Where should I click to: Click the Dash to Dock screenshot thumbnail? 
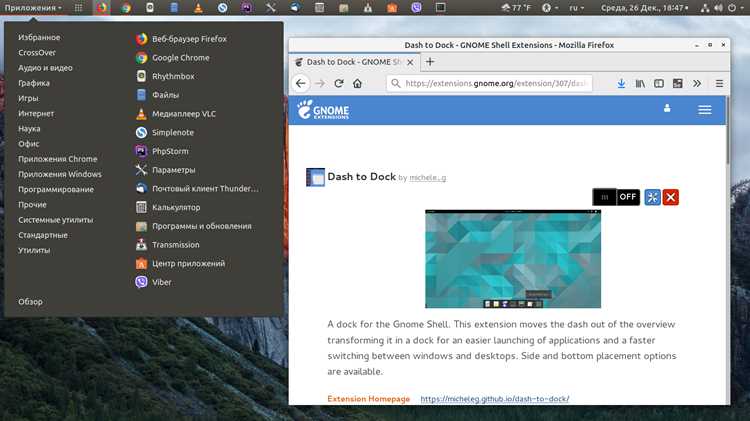coord(513,259)
